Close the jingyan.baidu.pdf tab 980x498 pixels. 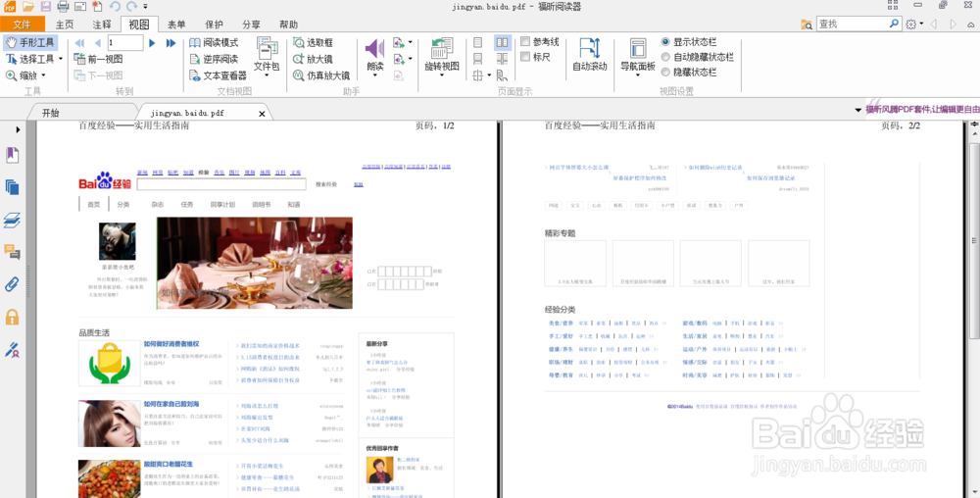click(262, 114)
